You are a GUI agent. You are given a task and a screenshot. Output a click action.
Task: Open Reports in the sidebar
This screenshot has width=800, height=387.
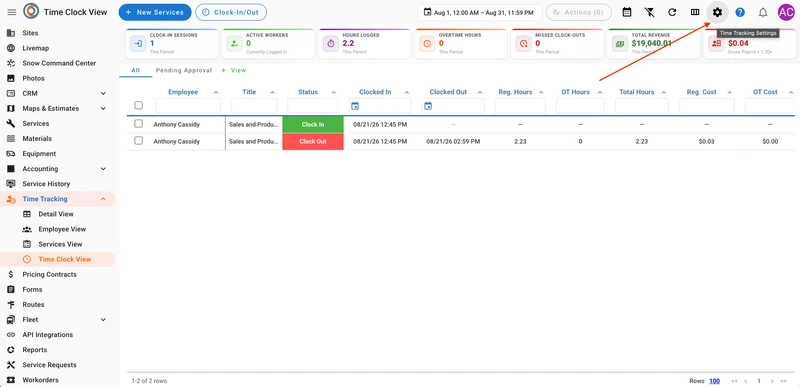point(35,350)
